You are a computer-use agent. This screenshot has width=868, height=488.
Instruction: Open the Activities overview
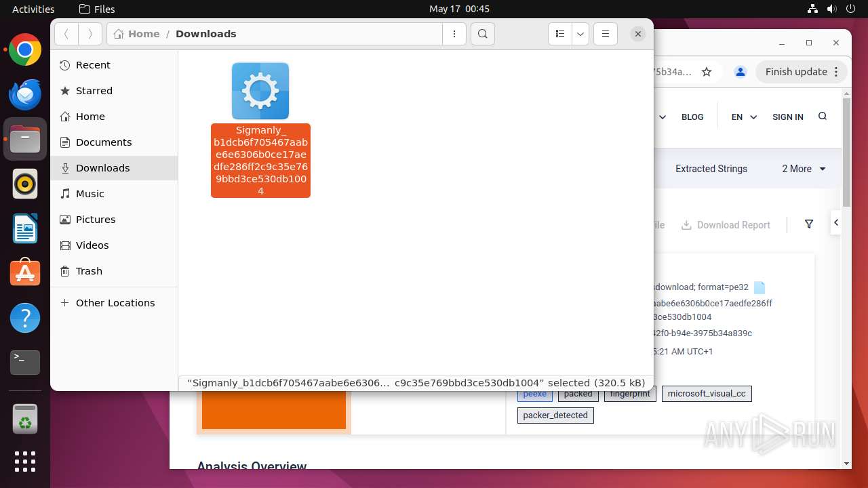click(x=33, y=9)
